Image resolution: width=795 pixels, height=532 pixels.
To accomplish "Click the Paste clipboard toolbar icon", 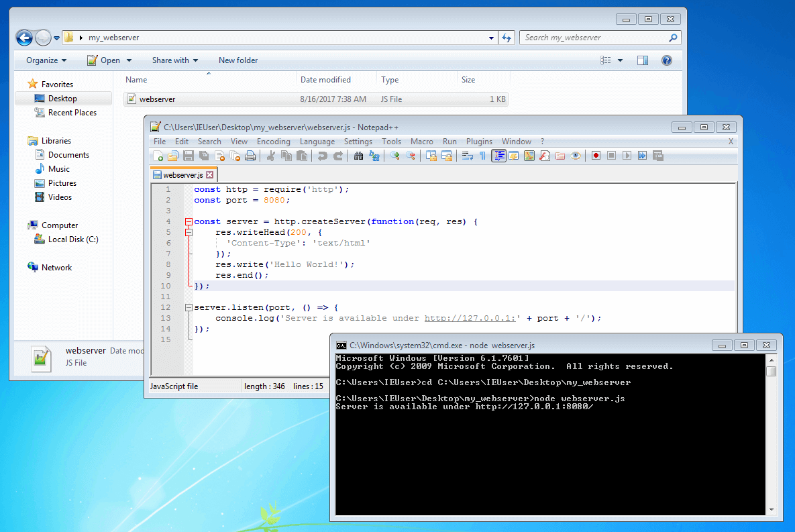I will [302, 156].
